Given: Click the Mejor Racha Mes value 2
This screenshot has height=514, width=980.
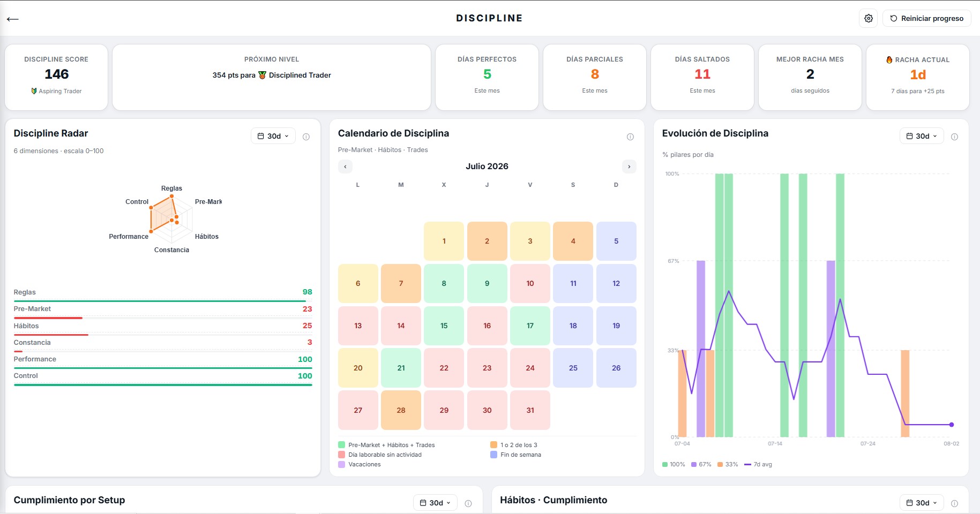Looking at the screenshot, I should [x=810, y=74].
